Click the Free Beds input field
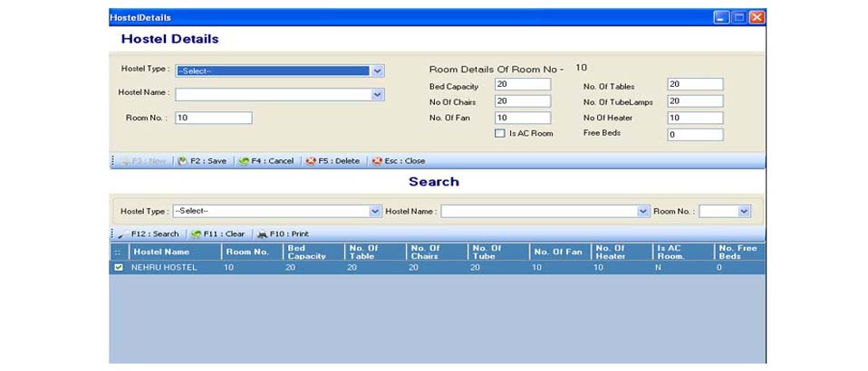This screenshot has width=868, height=371. (695, 135)
